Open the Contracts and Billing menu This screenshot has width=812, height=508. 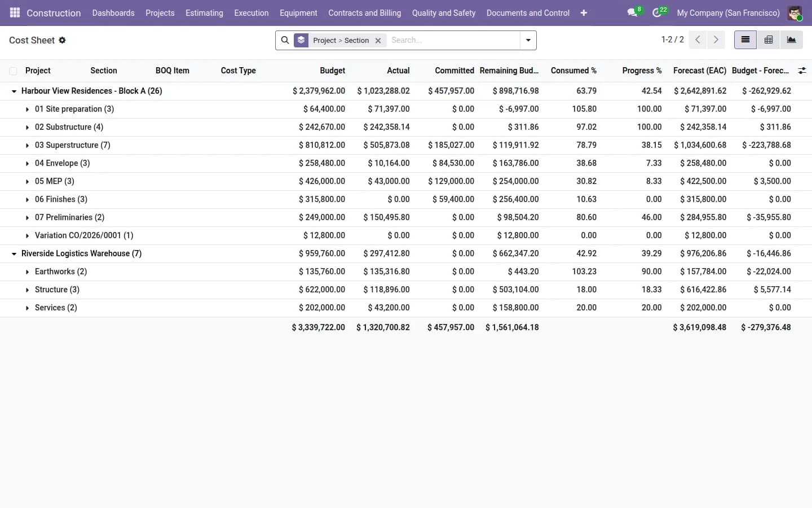(x=365, y=13)
